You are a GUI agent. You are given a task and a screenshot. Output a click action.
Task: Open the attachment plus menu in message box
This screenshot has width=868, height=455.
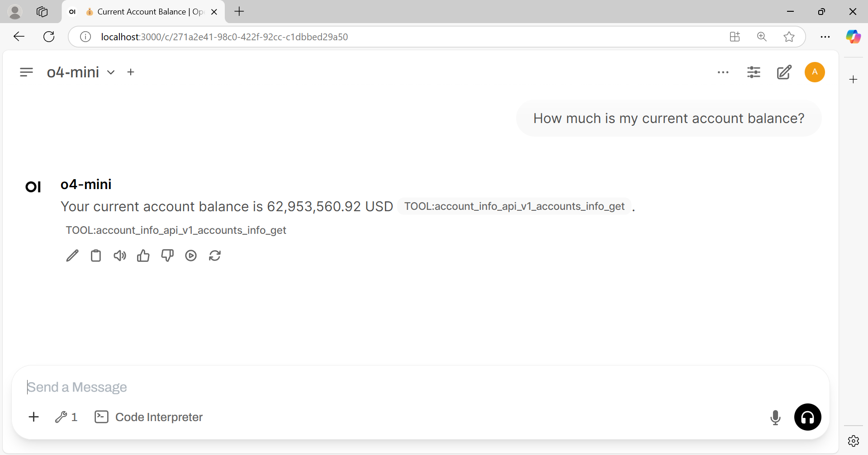tap(34, 417)
